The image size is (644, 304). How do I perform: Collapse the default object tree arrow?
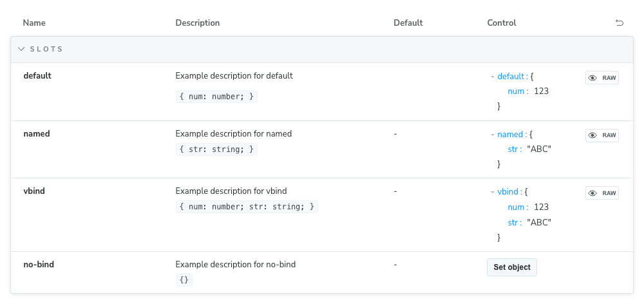pos(493,77)
